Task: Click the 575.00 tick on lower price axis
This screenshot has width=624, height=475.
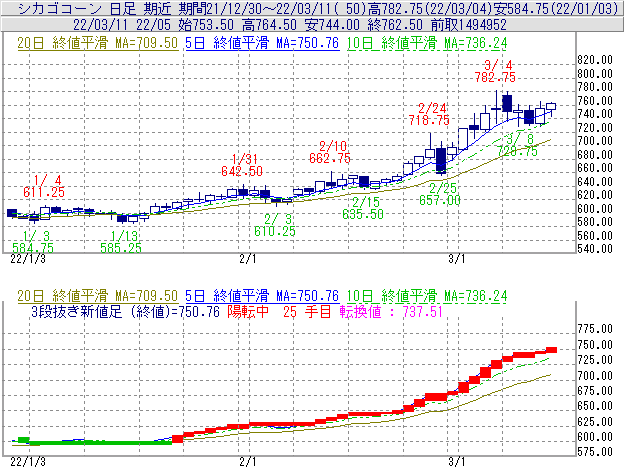Action: coord(595,452)
